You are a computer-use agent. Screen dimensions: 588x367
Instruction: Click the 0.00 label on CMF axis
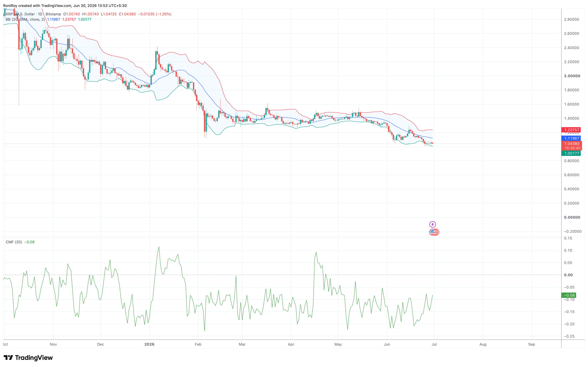pos(568,275)
